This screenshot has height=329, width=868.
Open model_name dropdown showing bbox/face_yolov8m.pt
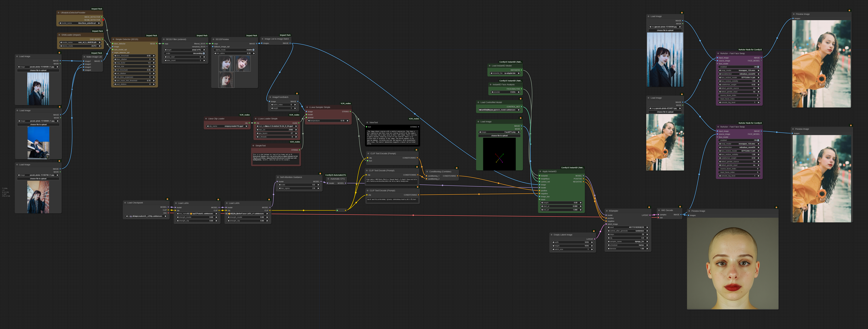pos(79,23)
